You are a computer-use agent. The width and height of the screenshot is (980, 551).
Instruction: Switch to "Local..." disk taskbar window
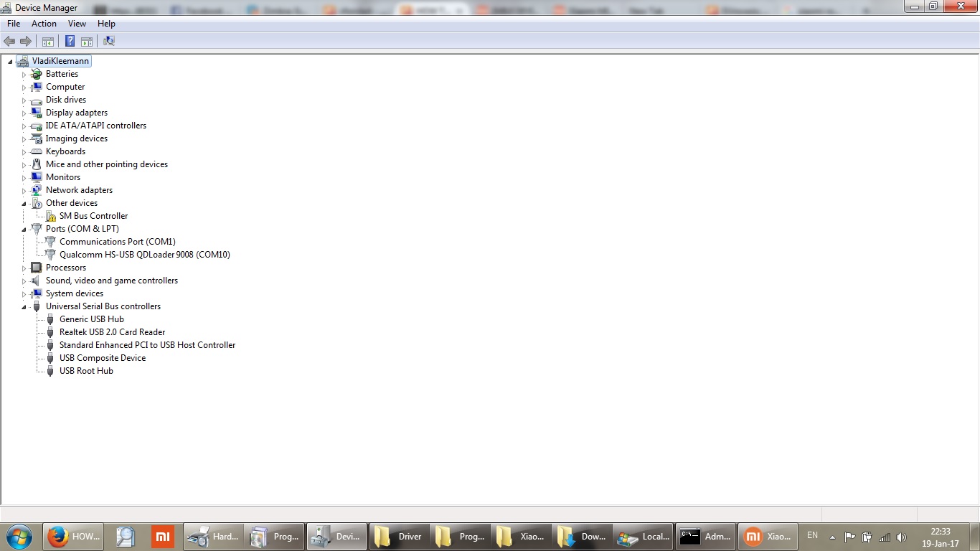(x=644, y=536)
